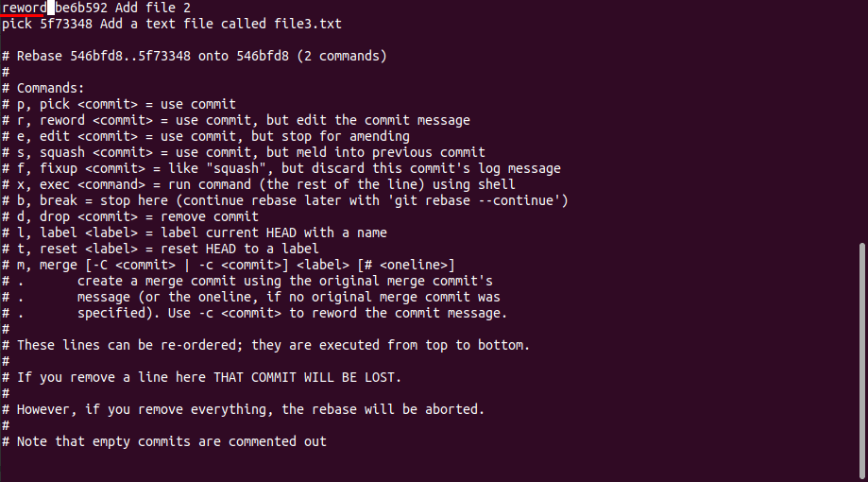This screenshot has height=482, width=868.
Task: Click the '# Rebase 546bfd8..5f73348' comment line
Action: pyautogui.click(x=195, y=56)
